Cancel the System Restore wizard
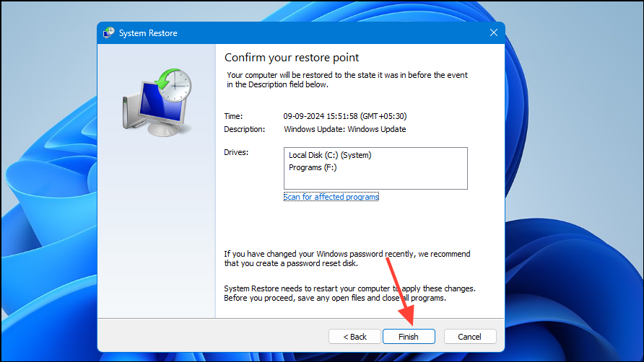Viewport: 644px width, 362px height. click(470, 337)
